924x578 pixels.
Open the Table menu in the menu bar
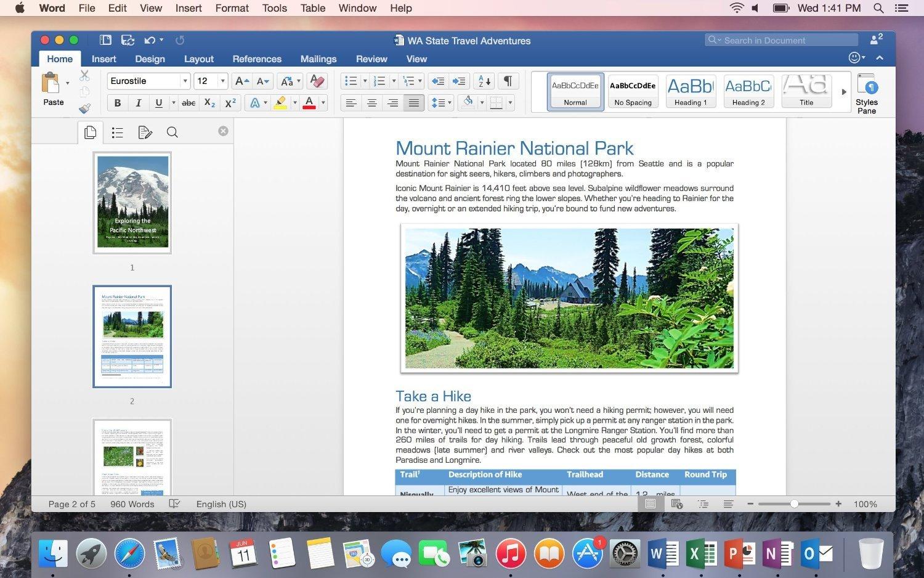coord(312,8)
